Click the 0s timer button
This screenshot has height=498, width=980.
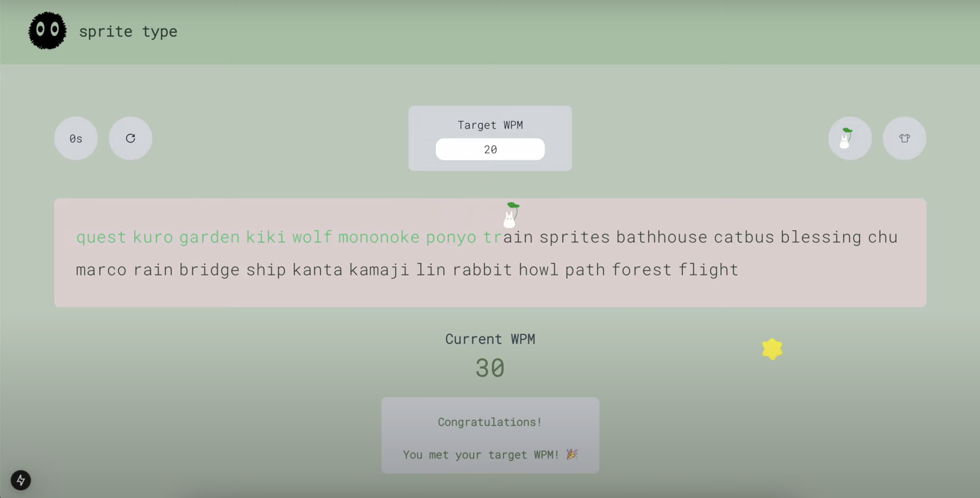(76, 138)
